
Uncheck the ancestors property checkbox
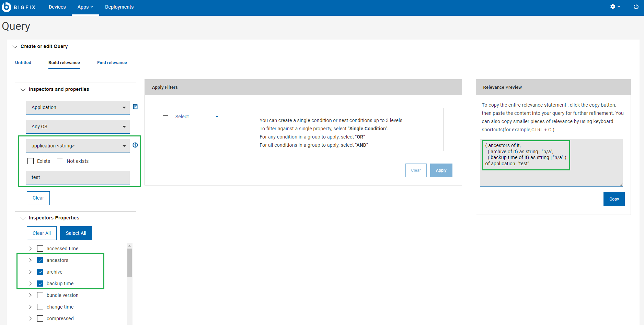[40, 260]
